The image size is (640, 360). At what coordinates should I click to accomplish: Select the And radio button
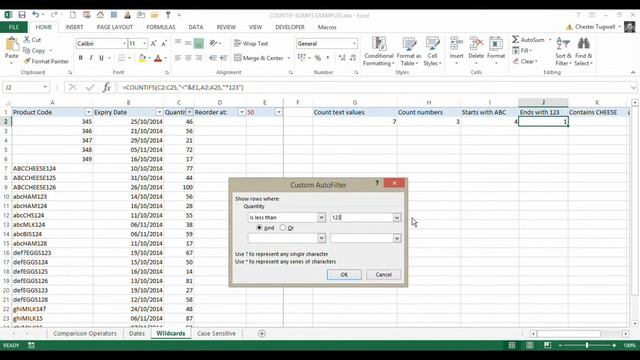point(259,228)
